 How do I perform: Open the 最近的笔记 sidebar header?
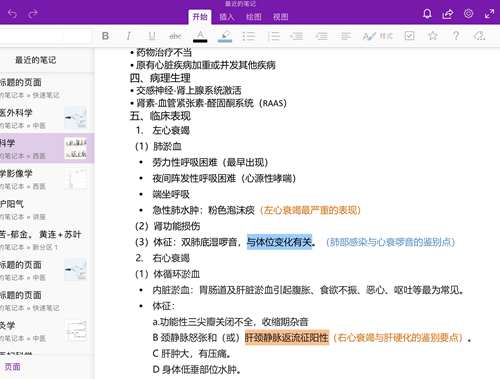(x=36, y=60)
